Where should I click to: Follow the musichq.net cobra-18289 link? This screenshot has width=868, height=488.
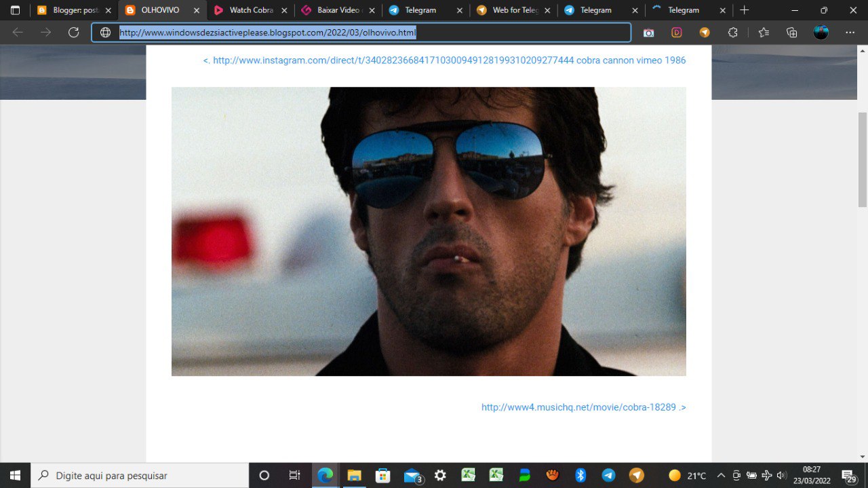pos(583,407)
